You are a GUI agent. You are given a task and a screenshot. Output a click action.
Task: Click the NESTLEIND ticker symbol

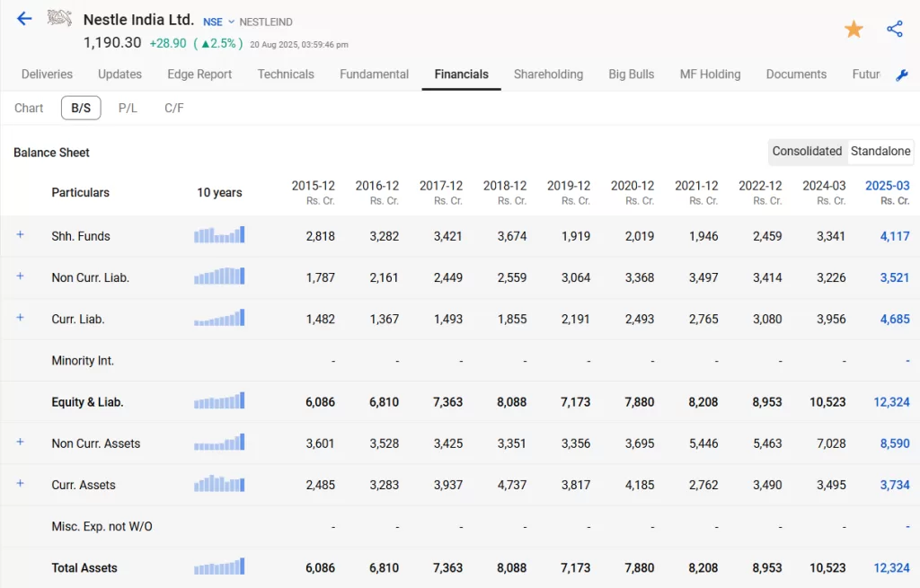pos(266,22)
